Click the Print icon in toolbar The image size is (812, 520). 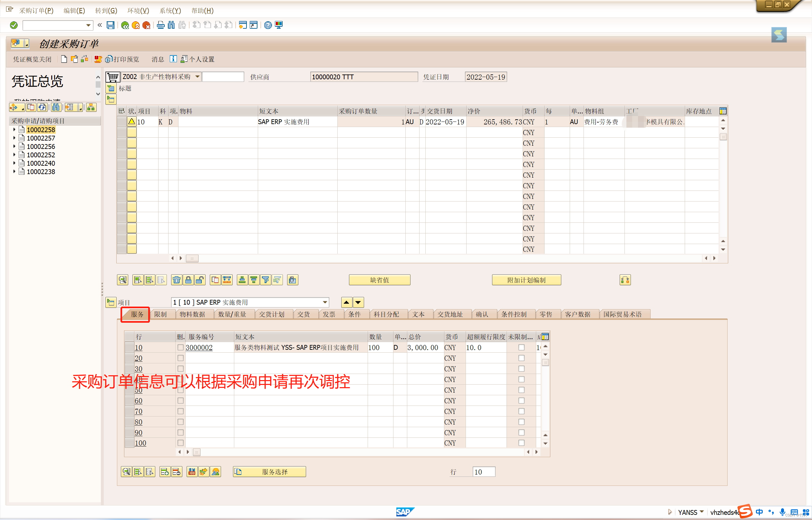pos(161,25)
